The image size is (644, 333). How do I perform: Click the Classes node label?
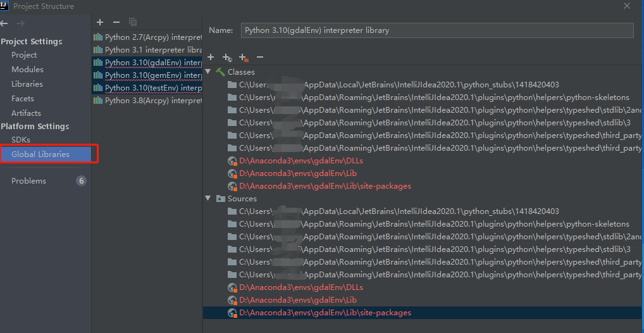242,72
